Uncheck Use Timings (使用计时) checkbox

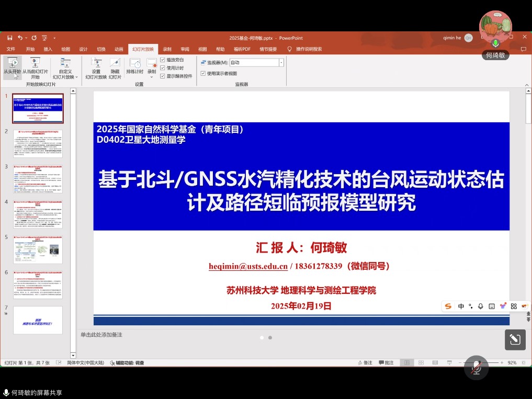pyautogui.click(x=163, y=68)
